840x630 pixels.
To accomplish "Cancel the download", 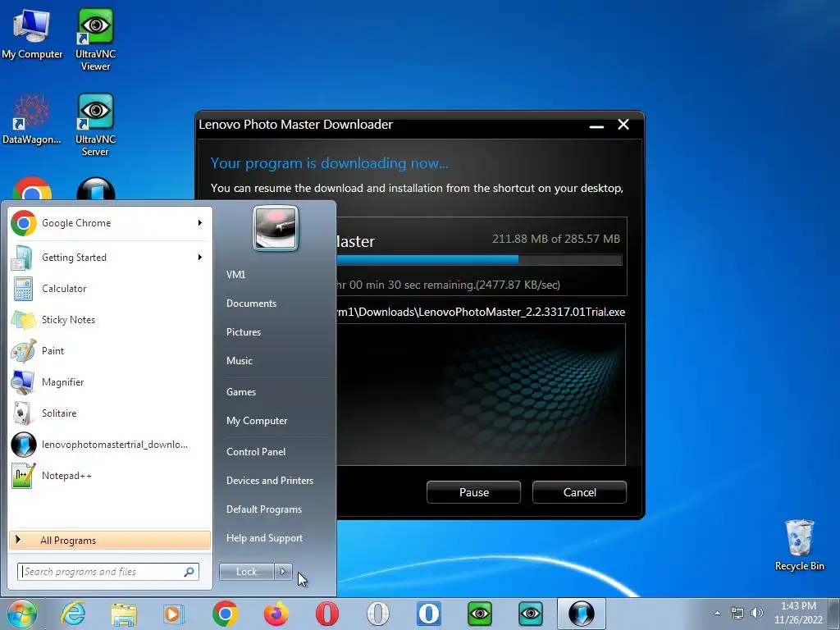I will pyautogui.click(x=579, y=492).
